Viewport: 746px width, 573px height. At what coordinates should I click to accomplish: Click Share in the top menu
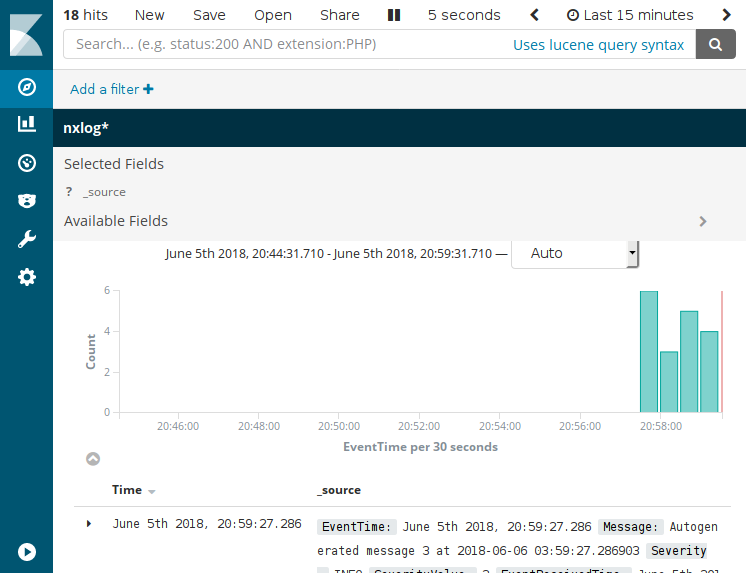coord(340,15)
